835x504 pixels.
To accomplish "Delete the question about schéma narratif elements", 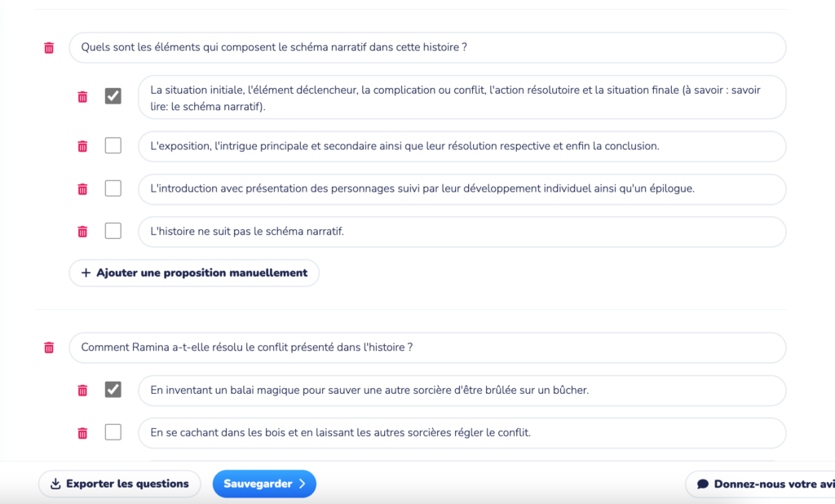I will [x=49, y=48].
